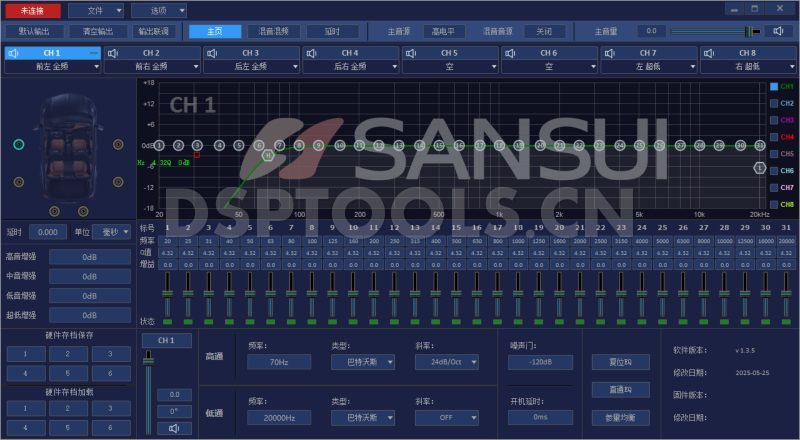
Task: Open the delay unit dropdown 毫秒
Action: click(x=112, y=232)
